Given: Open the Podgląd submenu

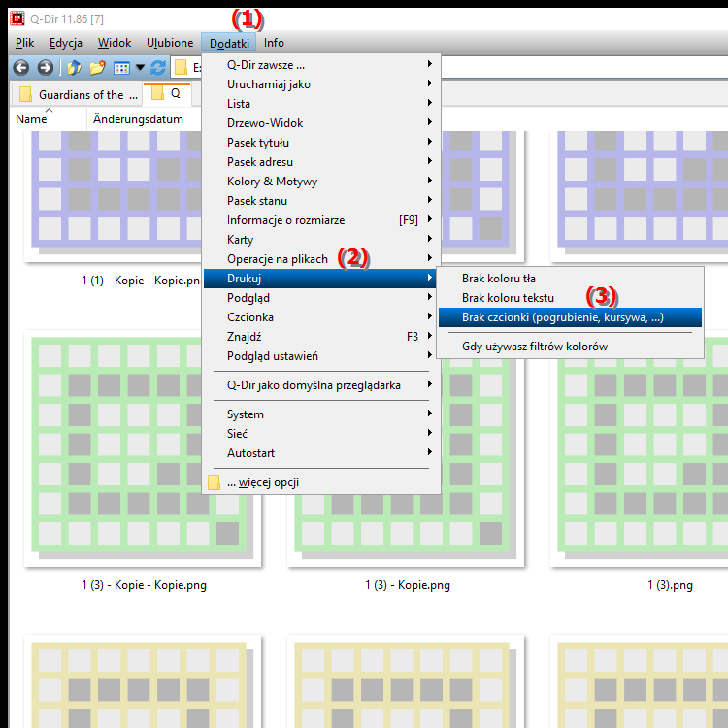Looking at the screenshot, I should pos(321,298).
